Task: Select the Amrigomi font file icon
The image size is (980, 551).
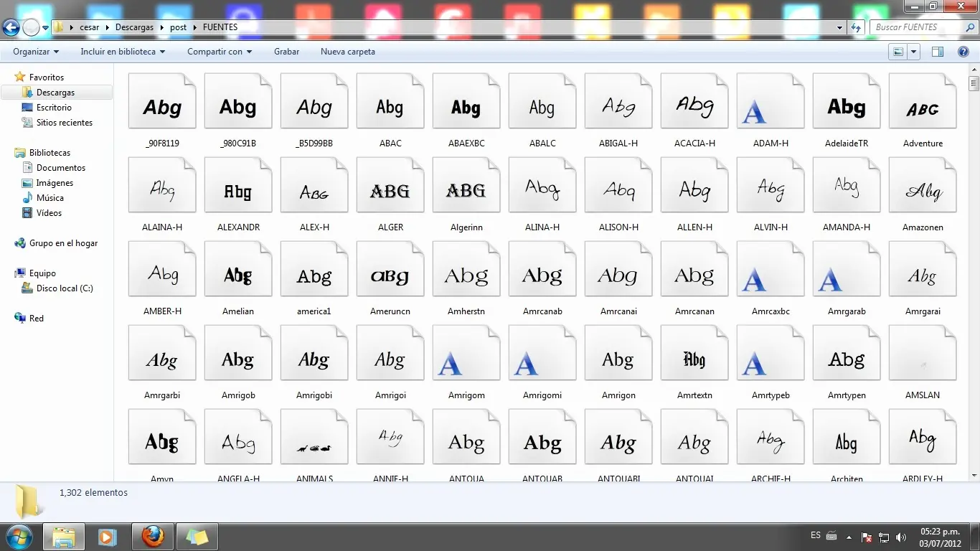Action: [542, 353]
